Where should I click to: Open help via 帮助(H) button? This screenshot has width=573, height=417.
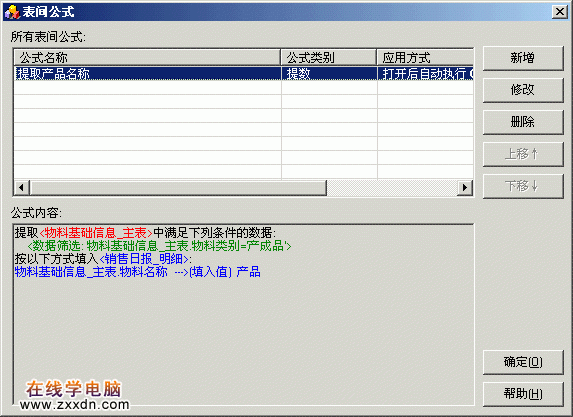523,394
